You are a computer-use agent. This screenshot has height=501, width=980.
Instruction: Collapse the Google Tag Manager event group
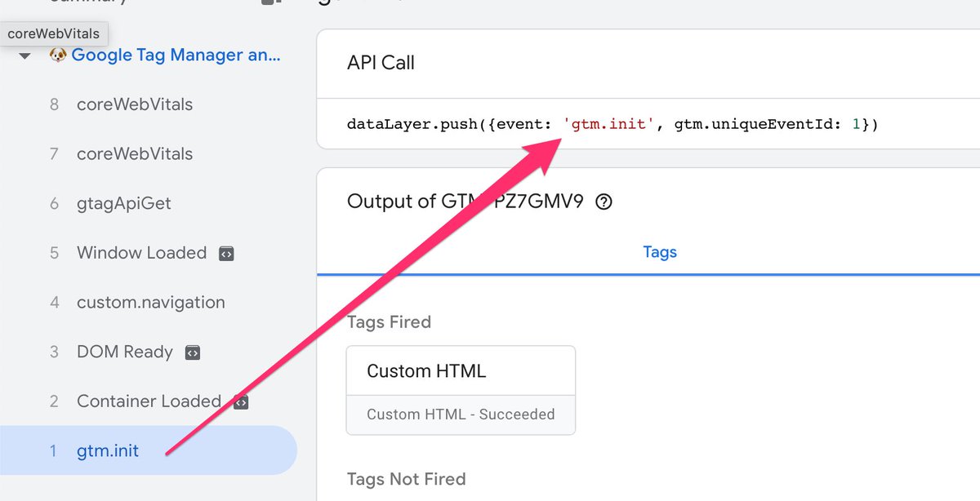tap(24, 55)
